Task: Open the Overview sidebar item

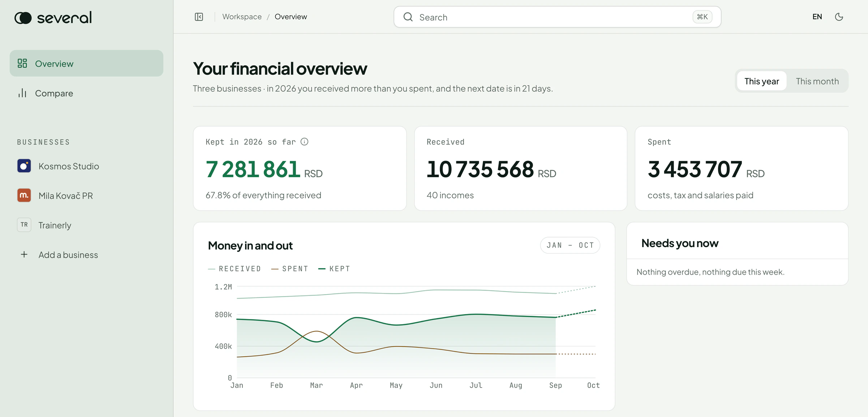Action: [86, 63]
